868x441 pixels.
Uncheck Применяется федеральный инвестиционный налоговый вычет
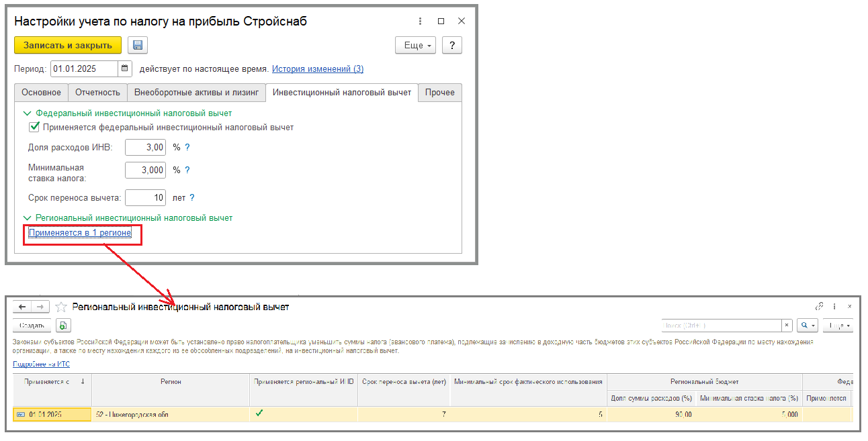click(x=34, y=127)
